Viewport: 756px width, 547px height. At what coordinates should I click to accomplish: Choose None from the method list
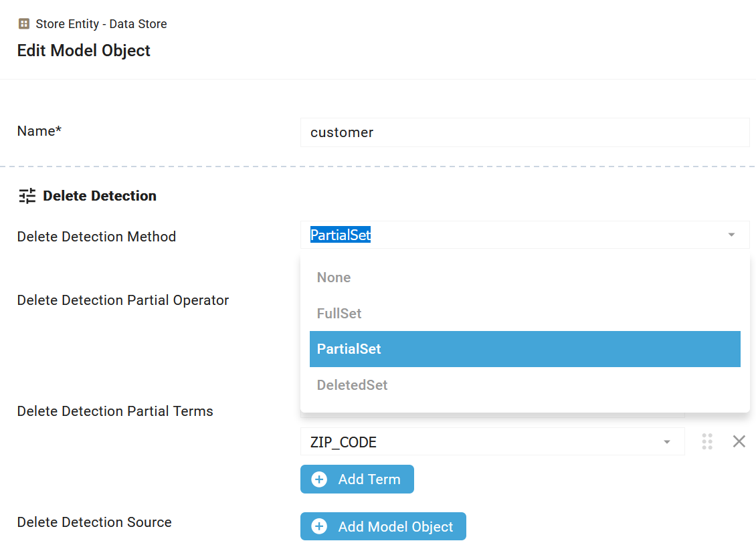pos(525,278)
